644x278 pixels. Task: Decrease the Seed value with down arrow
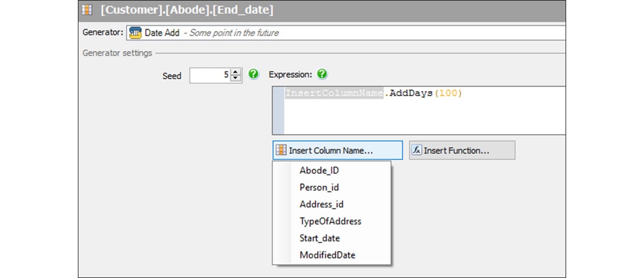236,78
